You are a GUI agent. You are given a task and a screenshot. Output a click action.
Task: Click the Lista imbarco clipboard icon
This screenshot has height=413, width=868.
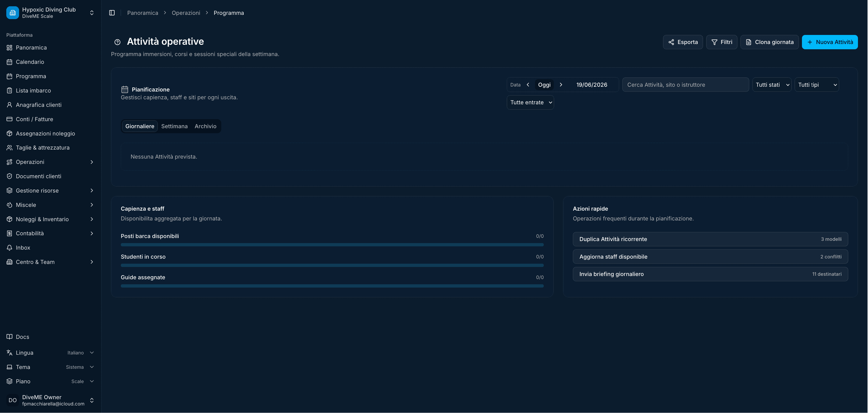click(x=10, y=91)
